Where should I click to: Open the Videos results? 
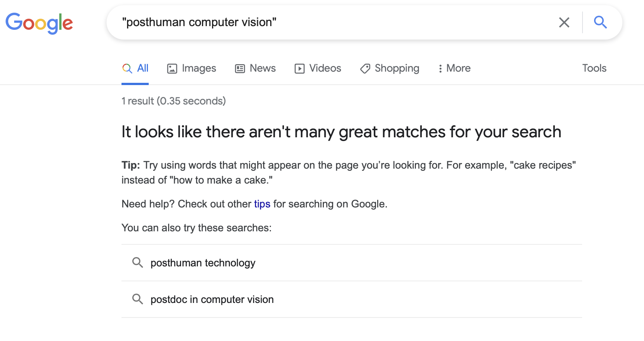[x=325, y=68]
